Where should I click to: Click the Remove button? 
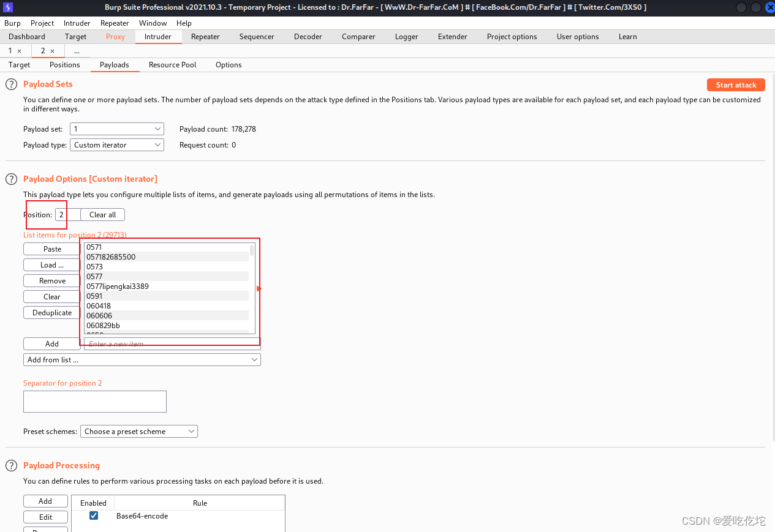tap(52, 281)
